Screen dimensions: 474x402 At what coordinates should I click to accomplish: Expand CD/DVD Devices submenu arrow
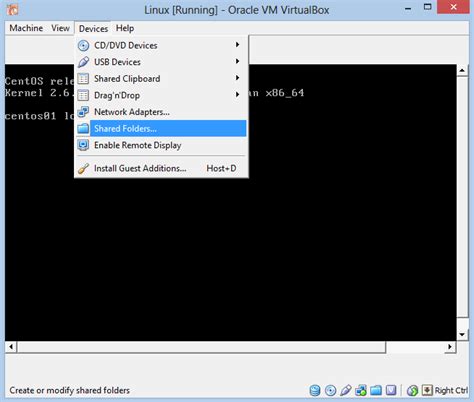[237, 45]
